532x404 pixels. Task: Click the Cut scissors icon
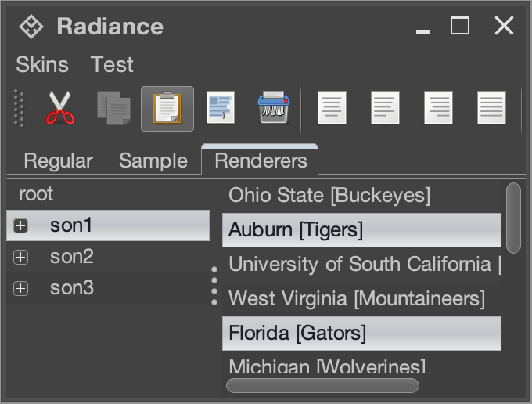point(60,108)
